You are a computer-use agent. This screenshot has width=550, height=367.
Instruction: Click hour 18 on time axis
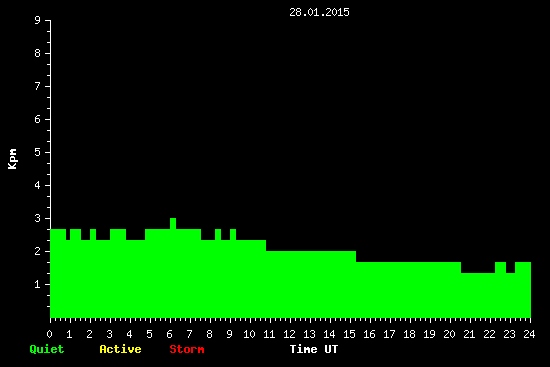[x=409, y=334]
